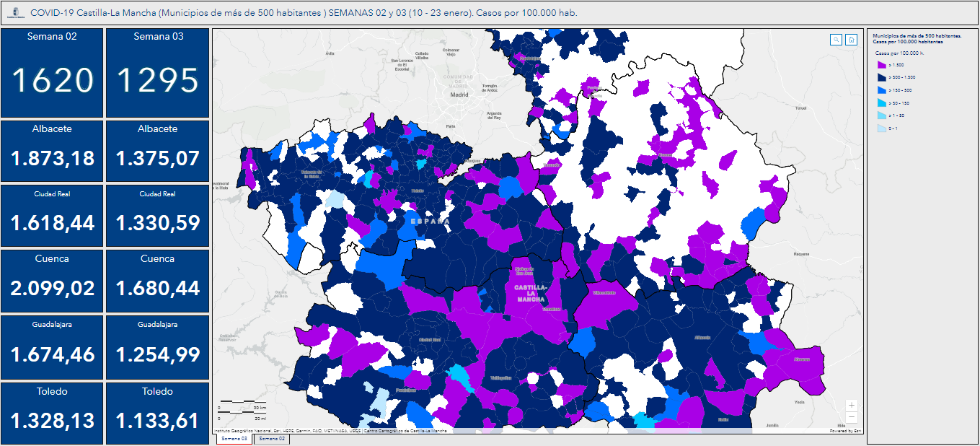Image resolution: width=980 pixels, height=446 pixels.
Task: Click Albacete value 1.873,18
Action: (x=52, y=159)
